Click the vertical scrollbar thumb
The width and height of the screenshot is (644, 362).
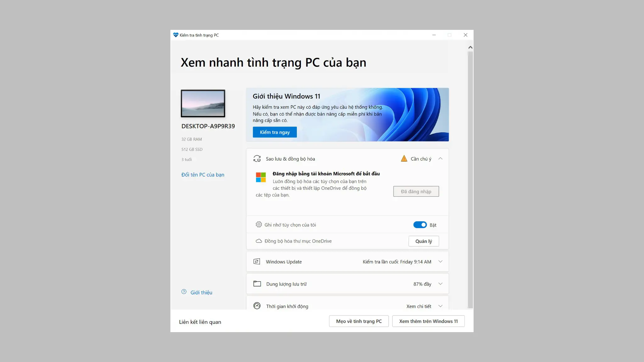pos(470,180)
